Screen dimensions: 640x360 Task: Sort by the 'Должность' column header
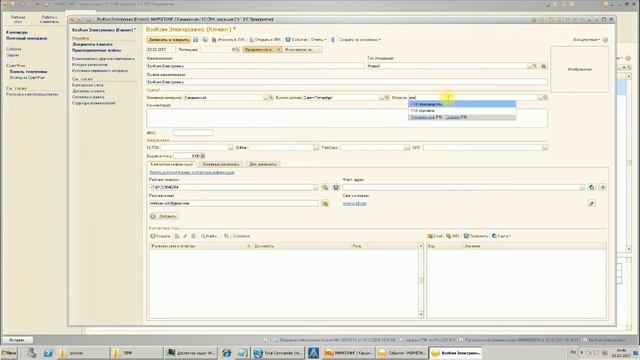(x=301, y=246)
